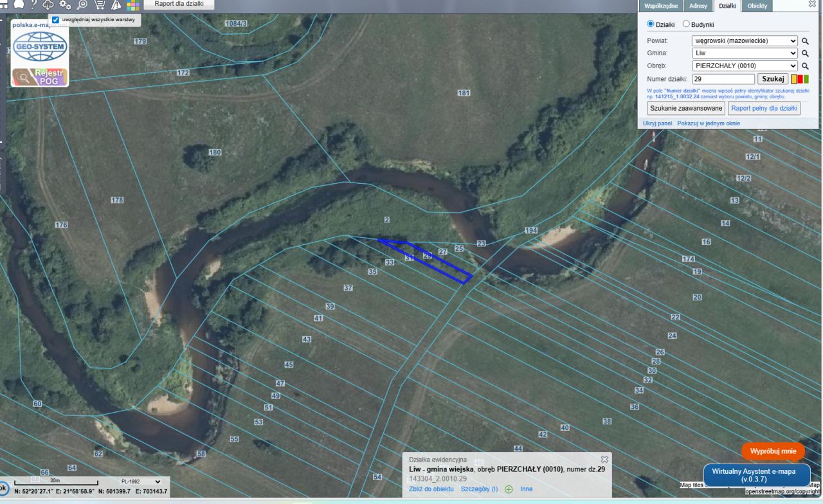Click the magnifier next to Powiat dropdown
The image size is (823, 504).
click(x=804, y=40)
